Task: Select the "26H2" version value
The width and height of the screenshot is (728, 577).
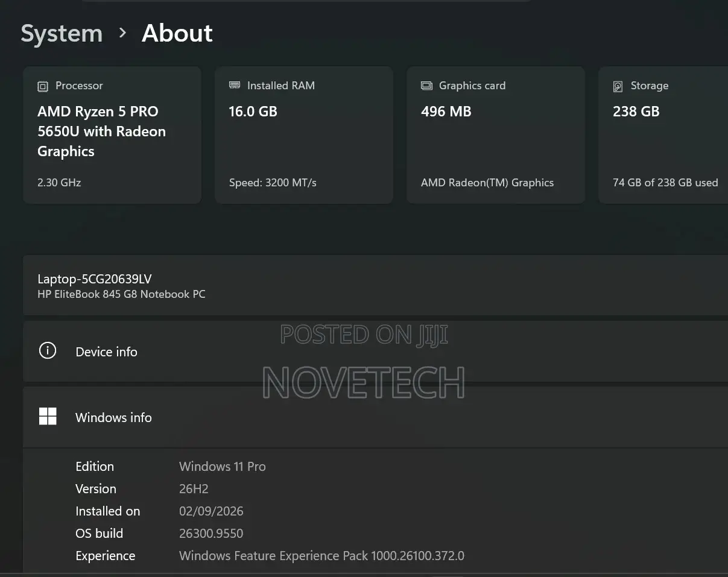Action: [194, 489]
